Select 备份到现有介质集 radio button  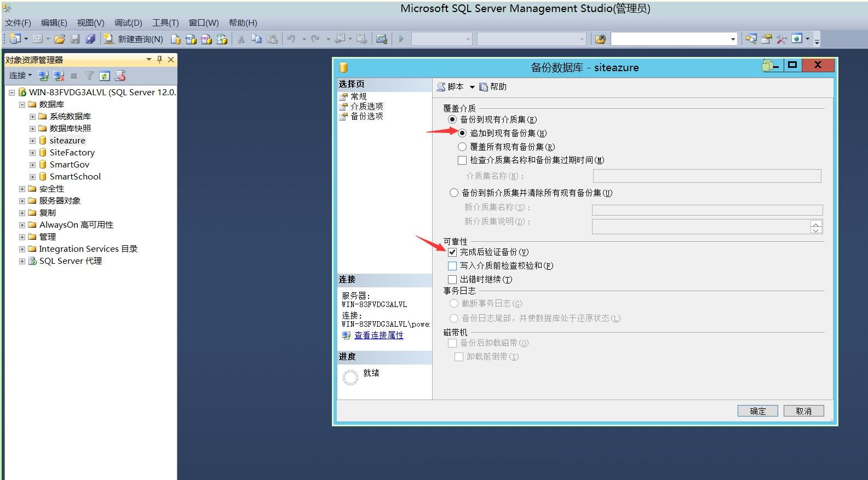452,119
